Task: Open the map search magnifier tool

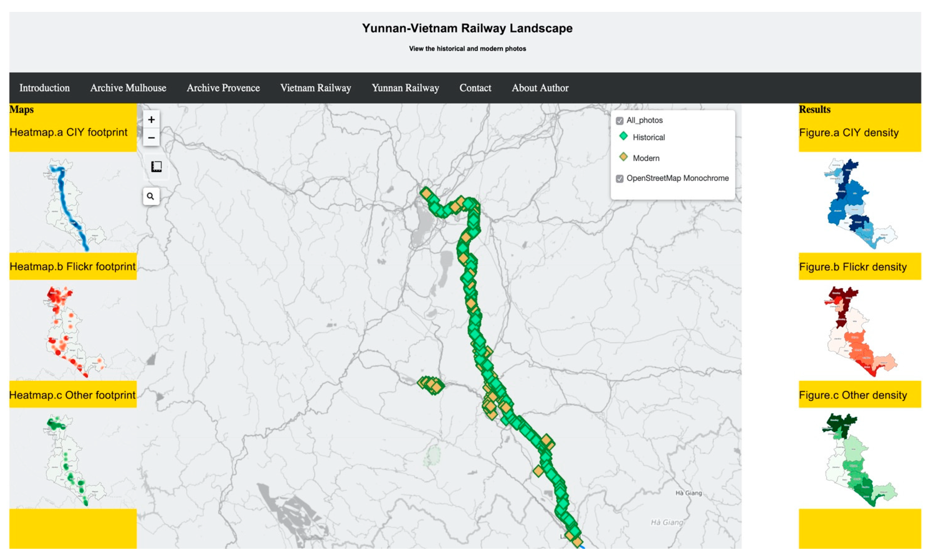Action: (x=151, y=196)
